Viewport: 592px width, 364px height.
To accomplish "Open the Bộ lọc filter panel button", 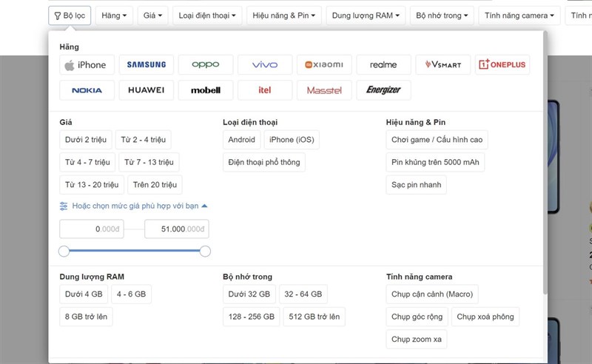I will click(70, 16).
